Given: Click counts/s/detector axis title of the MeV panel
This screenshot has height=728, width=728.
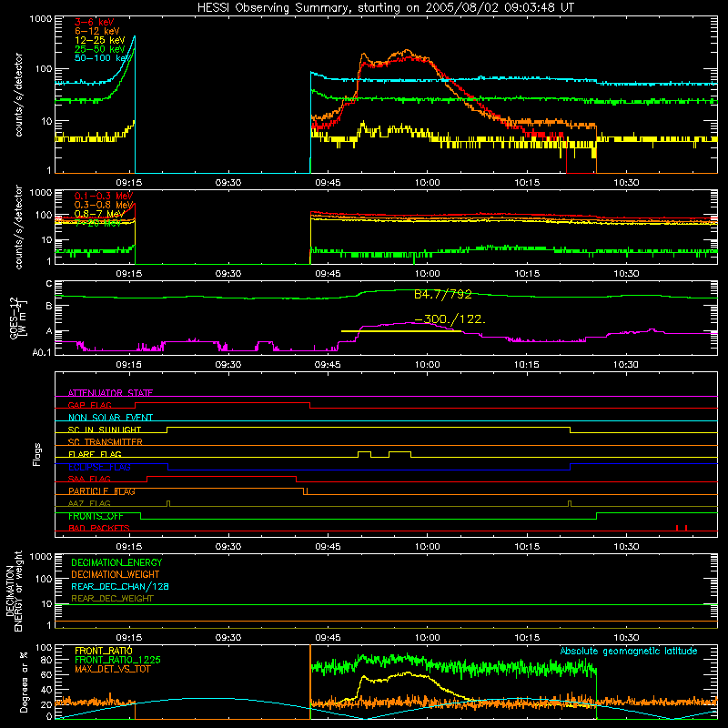Looking at the screenshot, I should (x=18, y=227).
